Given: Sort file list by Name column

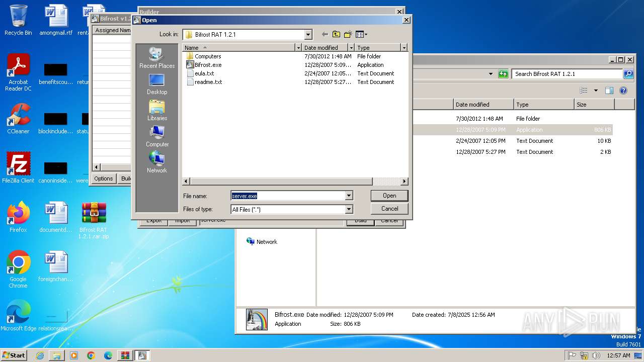Looking at the screenshot, I should pyautogui.click(x=239, y=48).
